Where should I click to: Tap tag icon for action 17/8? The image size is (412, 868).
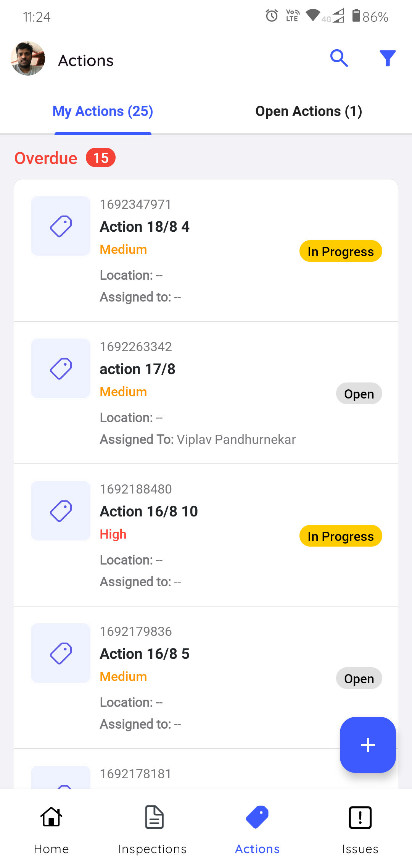[x=61, y=368]
